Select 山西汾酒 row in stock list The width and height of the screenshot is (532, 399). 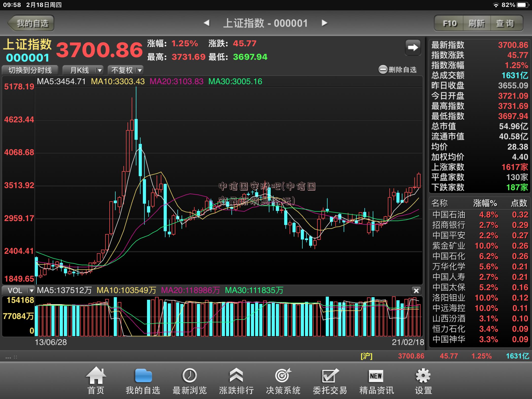(480, 318)
